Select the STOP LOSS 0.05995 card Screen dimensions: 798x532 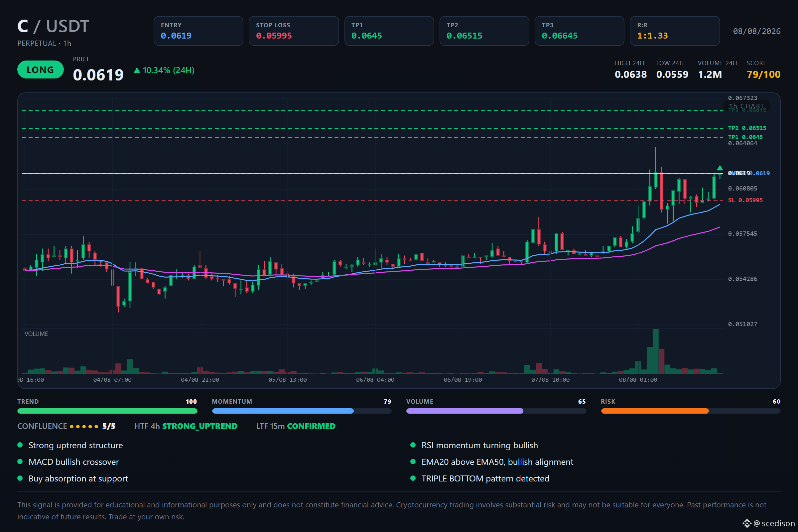[294, 31]
